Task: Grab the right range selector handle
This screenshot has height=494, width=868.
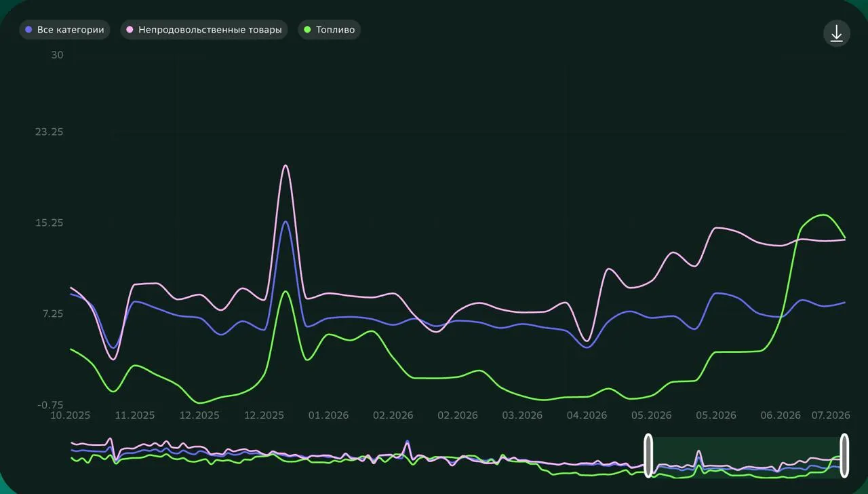Action: [844, 455]
